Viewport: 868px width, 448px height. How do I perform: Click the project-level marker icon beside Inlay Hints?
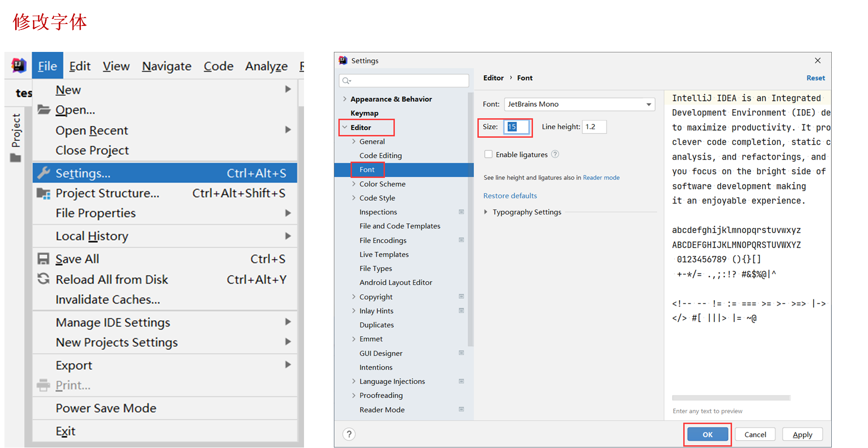click(x=461, y=310)
